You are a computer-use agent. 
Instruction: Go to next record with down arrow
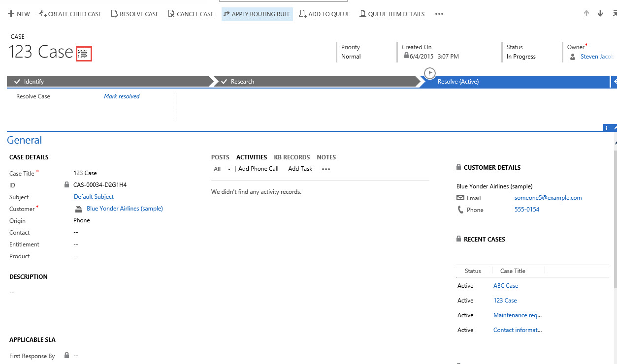600,14
